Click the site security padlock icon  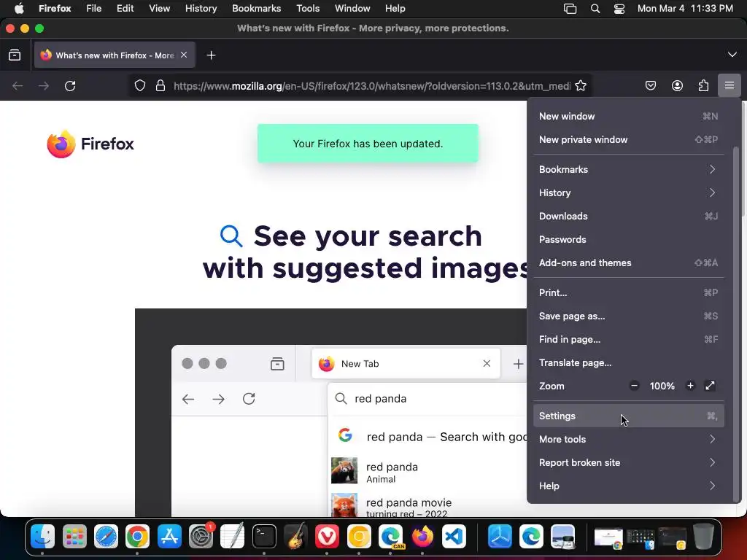click(160, 86)
